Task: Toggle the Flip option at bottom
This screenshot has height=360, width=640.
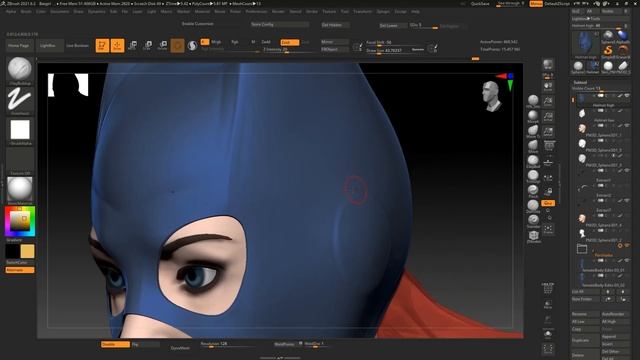Action: [145, 344]
